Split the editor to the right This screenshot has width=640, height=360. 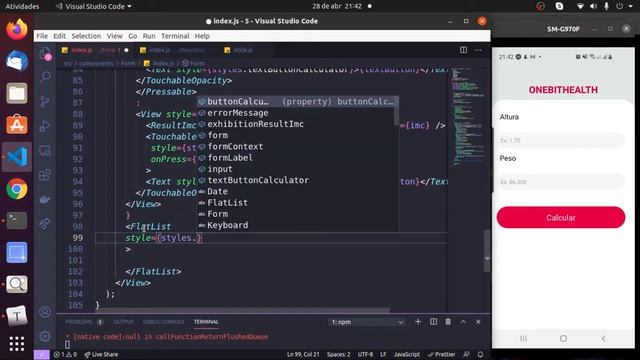tap(463, 50)
